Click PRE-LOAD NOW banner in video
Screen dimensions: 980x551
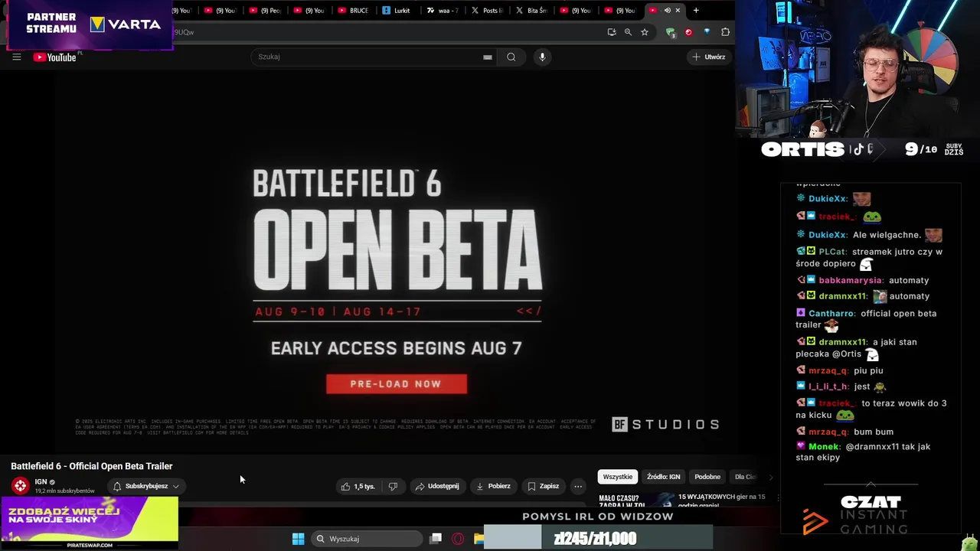click(x=397, y=384)
